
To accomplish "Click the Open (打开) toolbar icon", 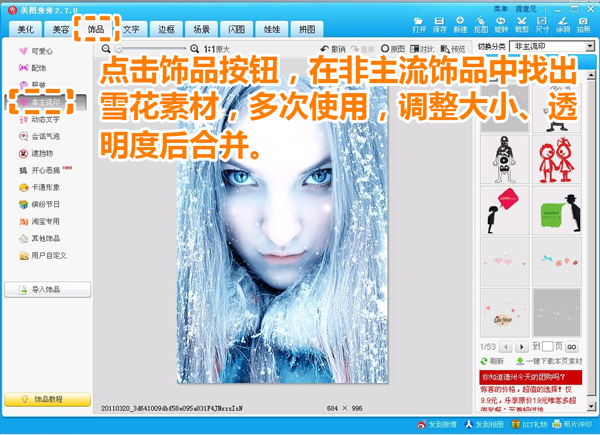I will 419,25.
